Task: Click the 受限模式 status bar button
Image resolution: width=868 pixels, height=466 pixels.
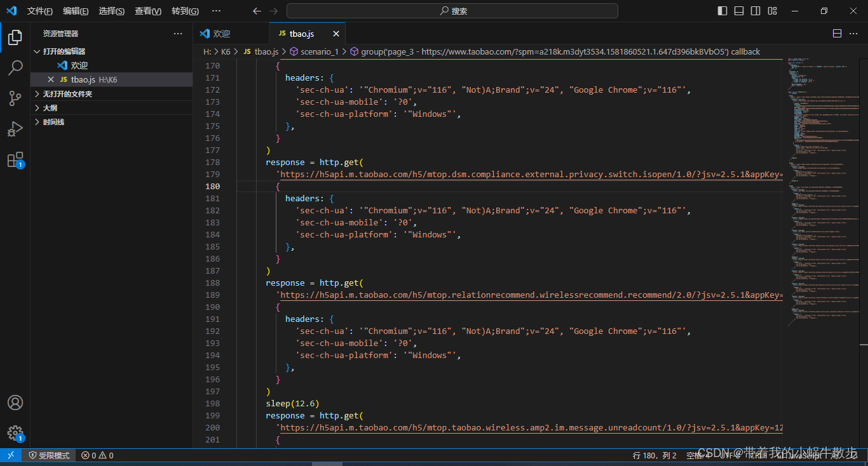Action: [x=49, y=455]
